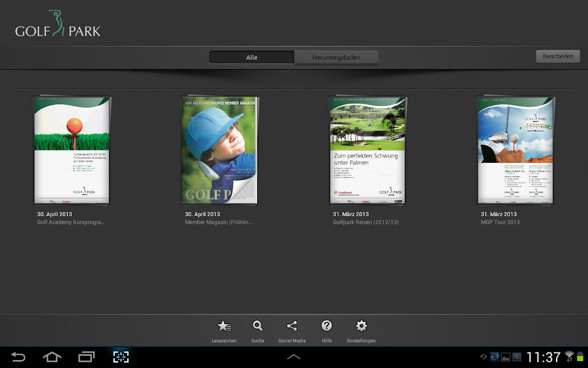The image size is (588, 368).
Task: Click the title 'MGP Tour 2013'
Action: (500, 223)
